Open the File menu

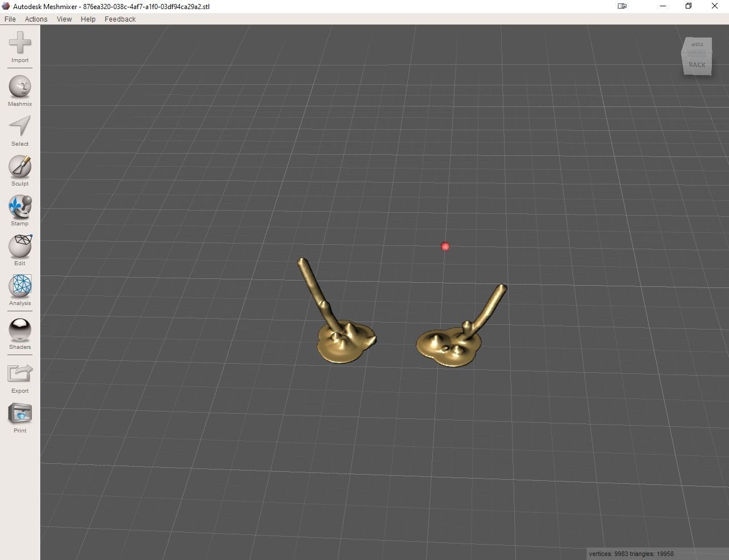(10, 19)
